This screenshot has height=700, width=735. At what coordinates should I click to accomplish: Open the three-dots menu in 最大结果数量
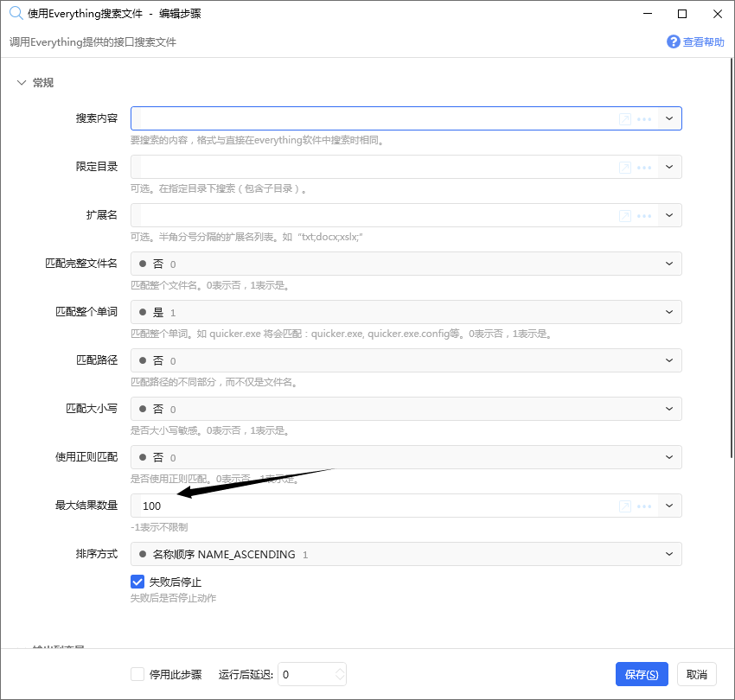point(644,506)
